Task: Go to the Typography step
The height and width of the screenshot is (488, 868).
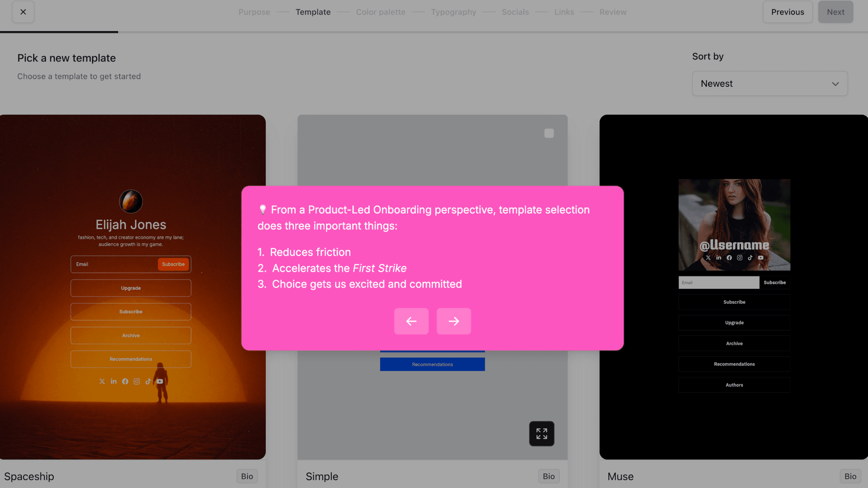Action: (x=453, y=12)
